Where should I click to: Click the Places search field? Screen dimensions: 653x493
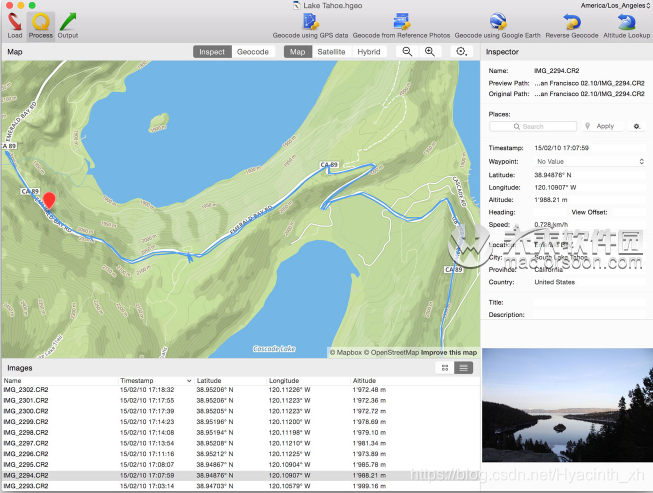tap(533, 126)
